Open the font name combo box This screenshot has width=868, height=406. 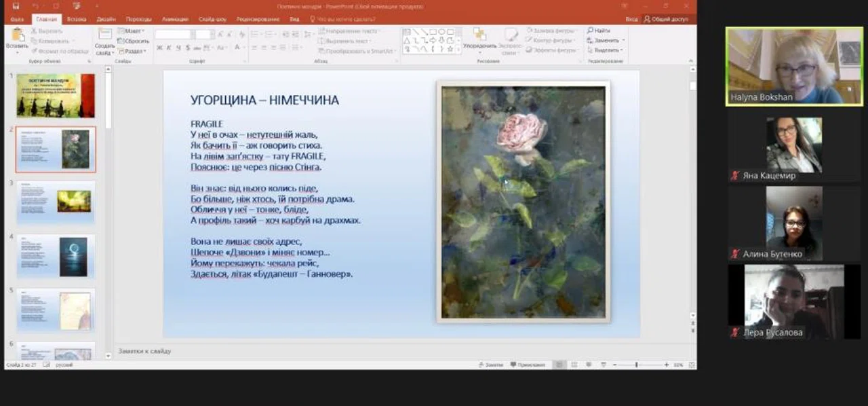pos(174,34)
